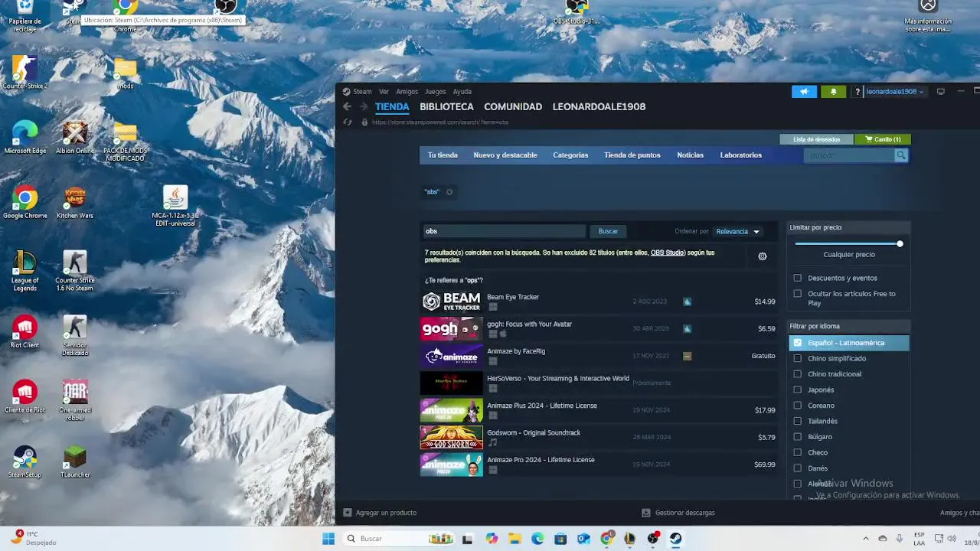Click the obs search term field
980x551 pixels.
504,231
